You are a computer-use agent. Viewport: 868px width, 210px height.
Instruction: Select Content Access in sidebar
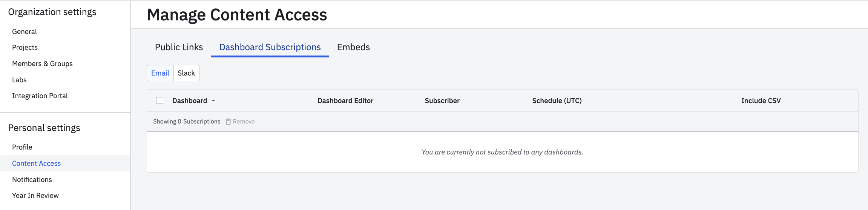click(37, 164)
